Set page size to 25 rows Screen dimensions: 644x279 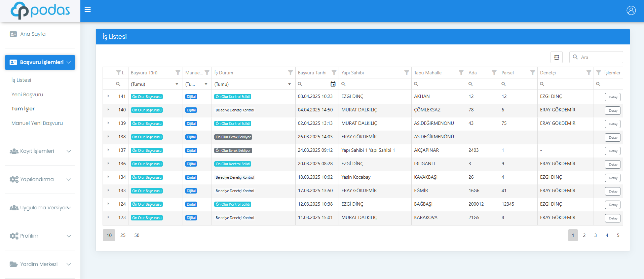pos(123,235)
